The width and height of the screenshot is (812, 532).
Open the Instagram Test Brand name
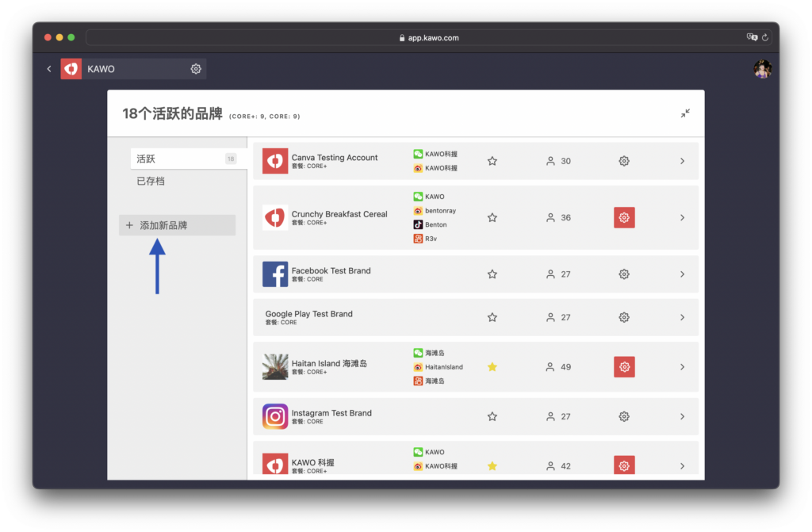pos(331,413)
